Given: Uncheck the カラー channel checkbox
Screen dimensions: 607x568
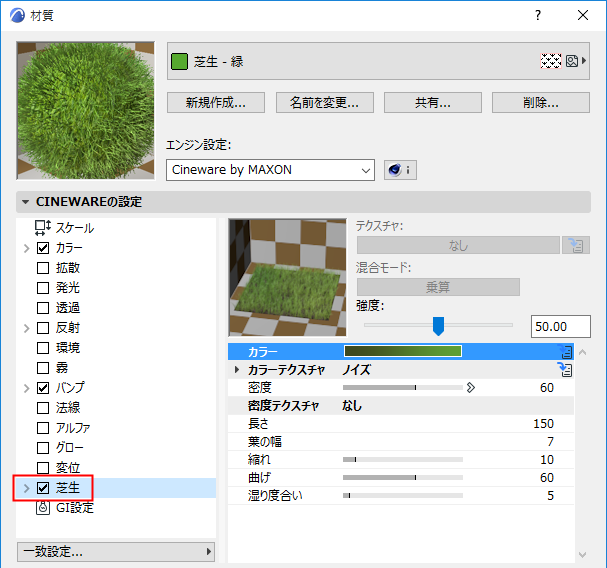Looking at the screenshot, I should point(43,248).
